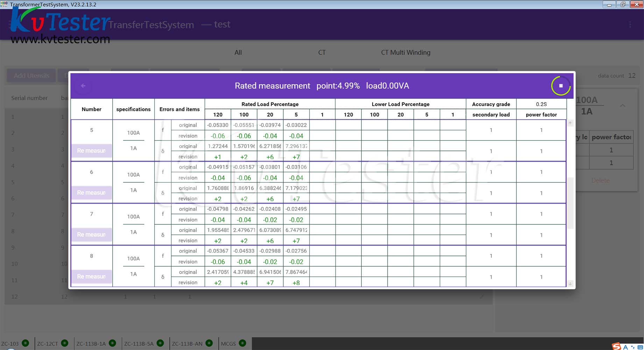Click the scroll-down arrow of the results table
Screen dimensions: 644x350
pyautogui.click(x=570, y=283)
